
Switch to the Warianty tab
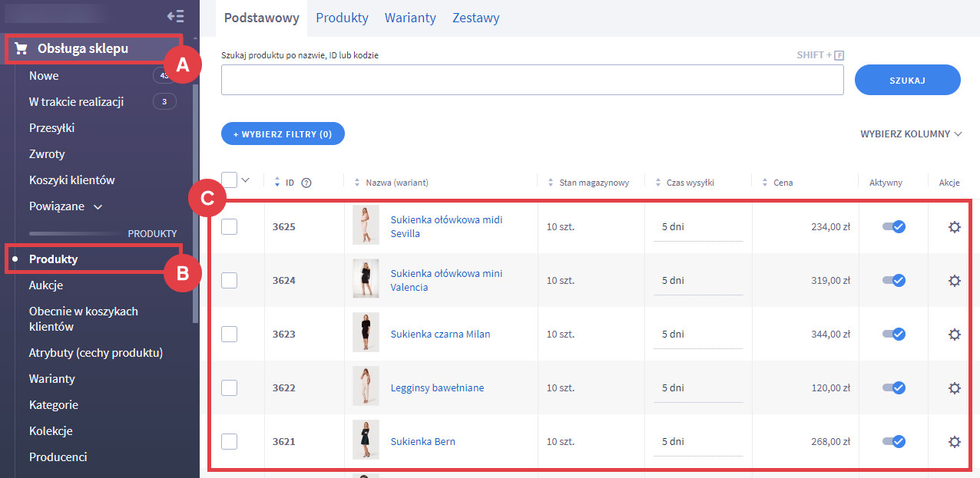point(410,18)
